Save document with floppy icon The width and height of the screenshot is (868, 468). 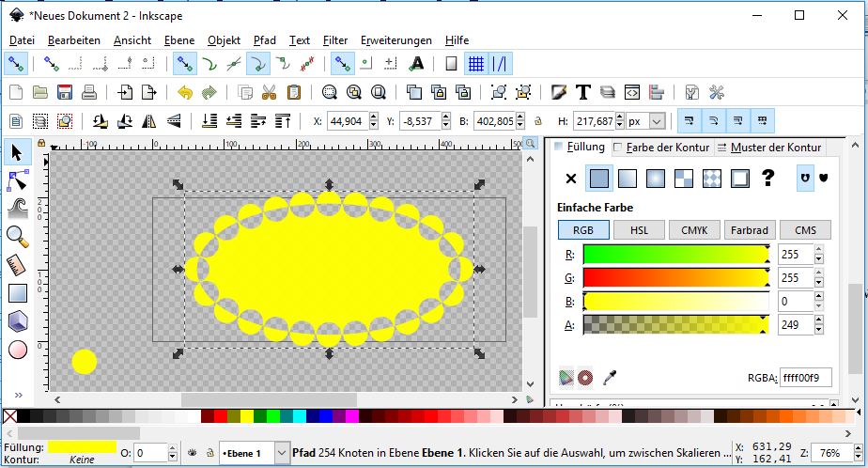point(65,92)
